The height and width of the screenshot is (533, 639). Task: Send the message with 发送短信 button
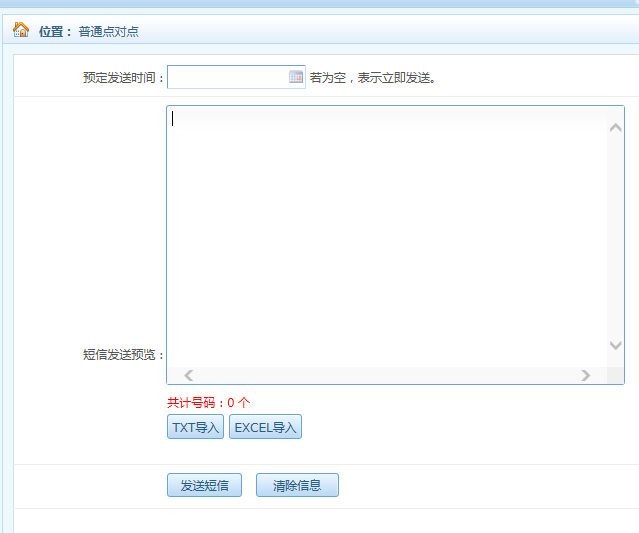pos(204,486)
